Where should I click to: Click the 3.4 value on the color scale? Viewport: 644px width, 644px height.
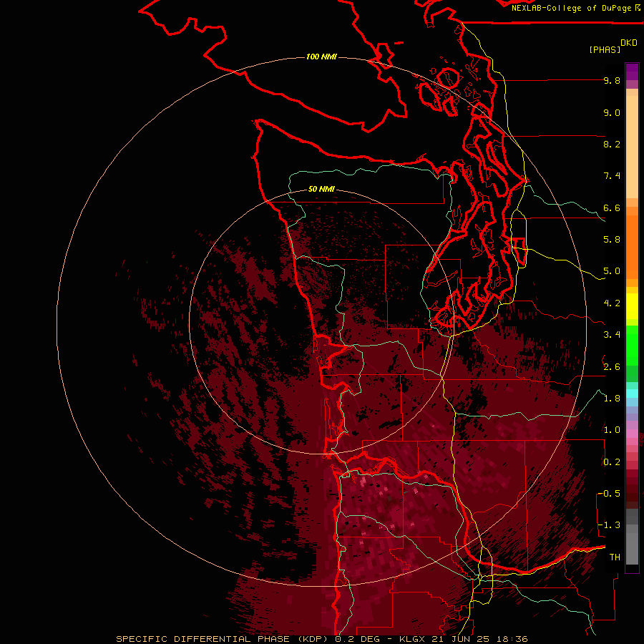tap(612, 335)
